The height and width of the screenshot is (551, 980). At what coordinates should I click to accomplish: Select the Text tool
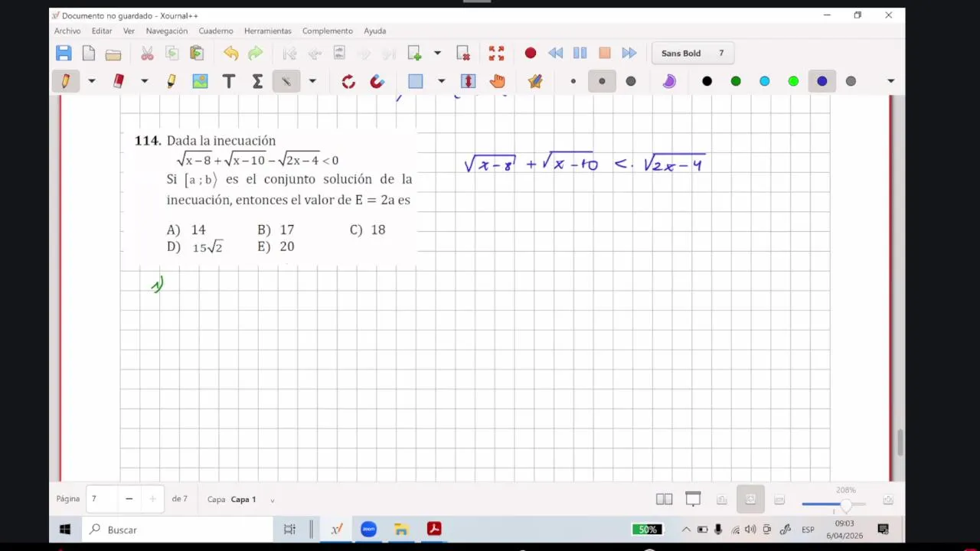click(229, 81)
